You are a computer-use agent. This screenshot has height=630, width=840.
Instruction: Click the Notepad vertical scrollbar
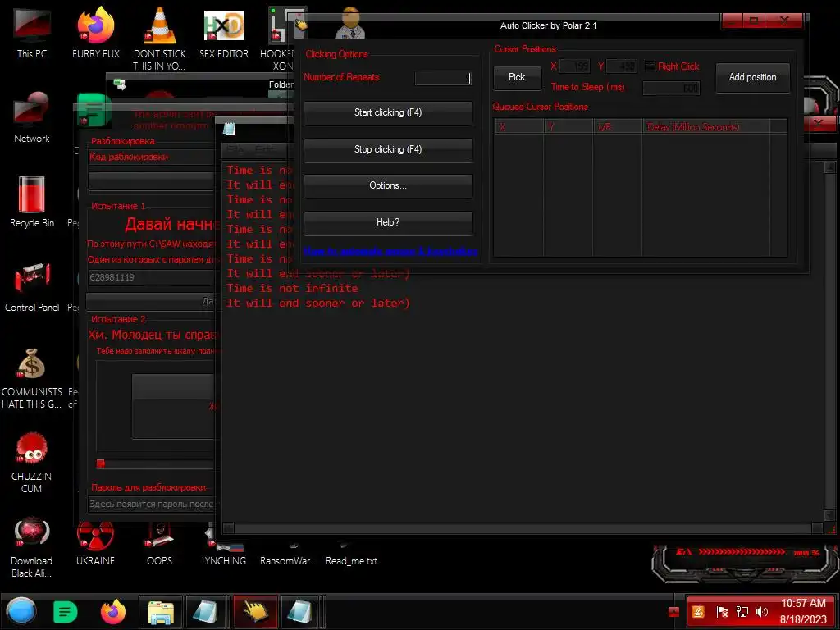(x=830, y=341)
